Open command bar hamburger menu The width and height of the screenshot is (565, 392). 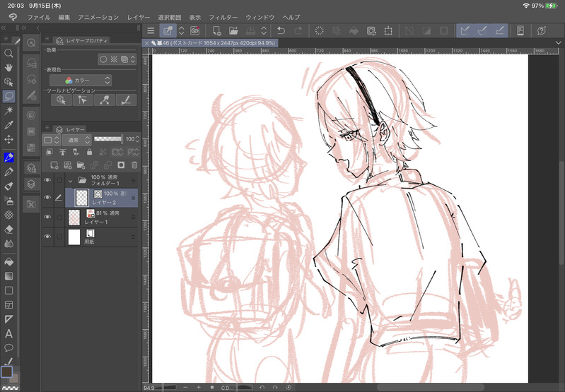coord(151,30)
